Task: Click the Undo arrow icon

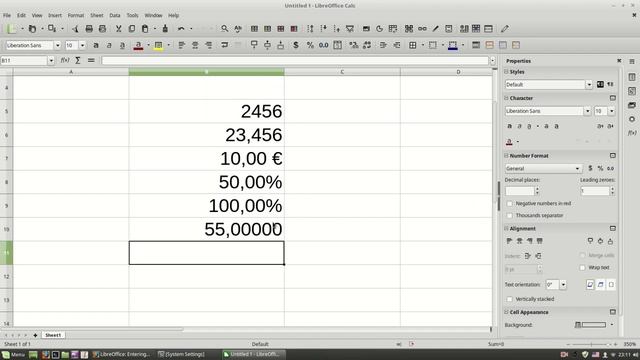Action: click(x=181, y=29)
